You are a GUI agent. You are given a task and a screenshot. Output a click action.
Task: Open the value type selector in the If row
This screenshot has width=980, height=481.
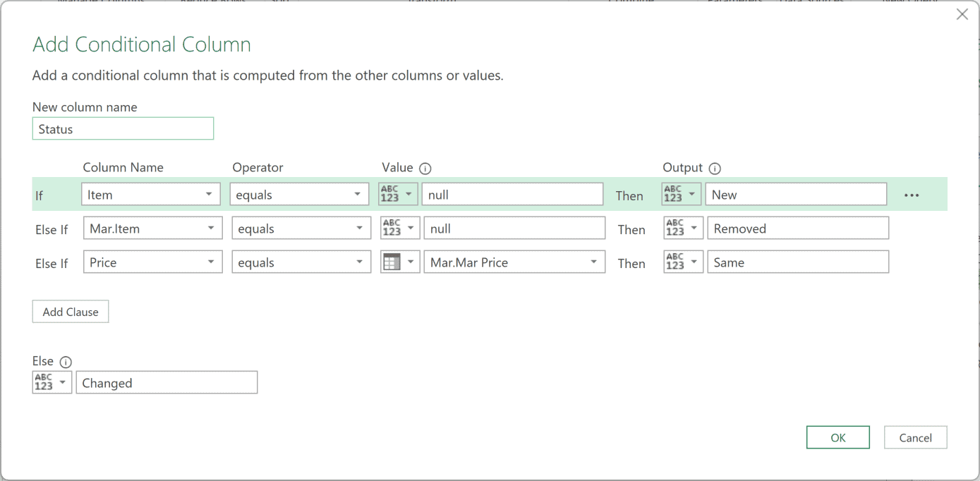coord(398,194)
